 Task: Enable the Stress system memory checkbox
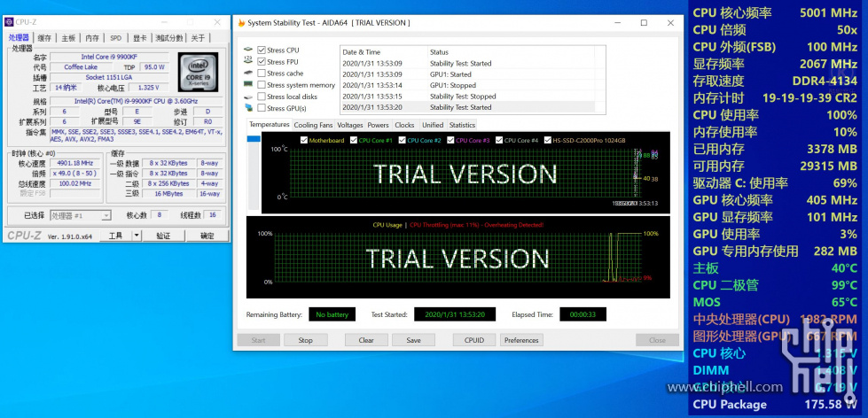262,85
